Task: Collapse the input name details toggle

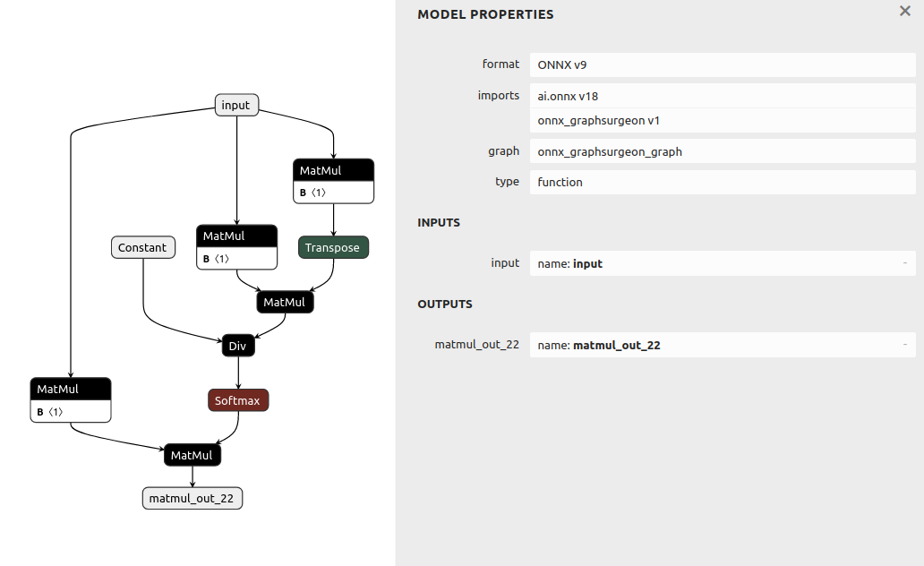Action: point(904,263)
